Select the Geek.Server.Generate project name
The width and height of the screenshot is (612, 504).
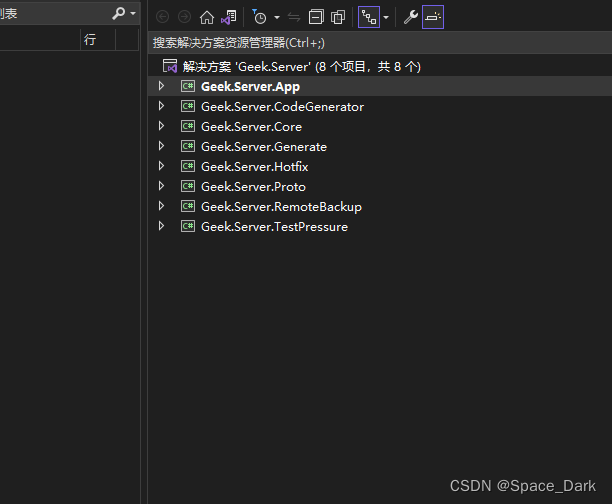click(264, 147)
